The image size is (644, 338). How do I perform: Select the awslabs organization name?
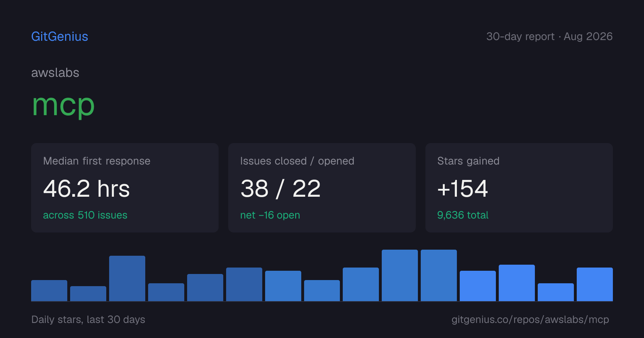click(x=55, y=73)
